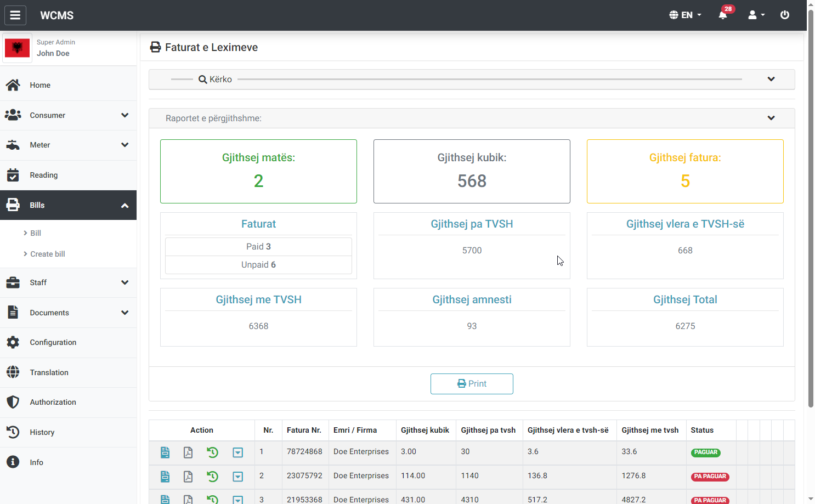Open PDF icon for invoice 23075792
This screenshot has height=504, width=815.
[188, 477]
